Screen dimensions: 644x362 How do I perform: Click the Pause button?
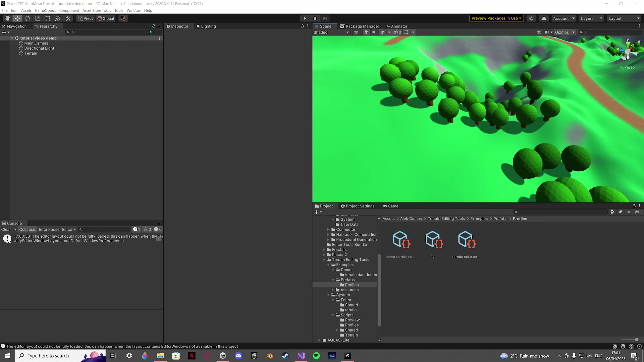pyautogui.click(x=315, y=18)
